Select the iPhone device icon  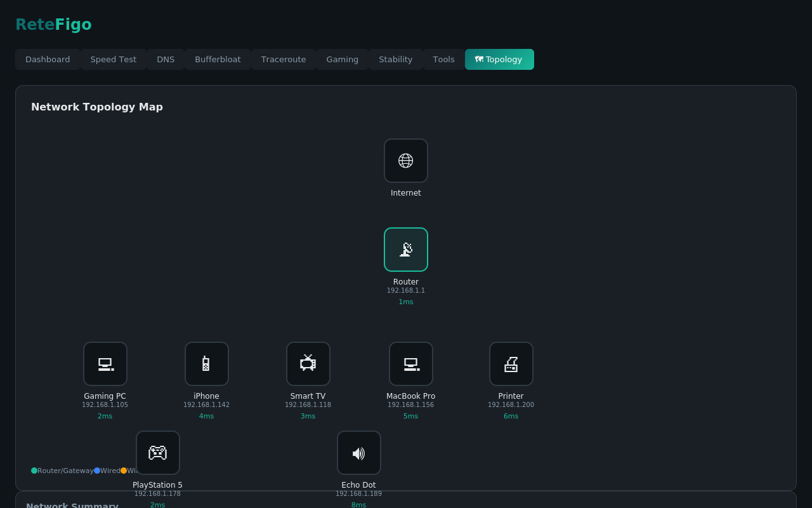click(x=206, y=363)
